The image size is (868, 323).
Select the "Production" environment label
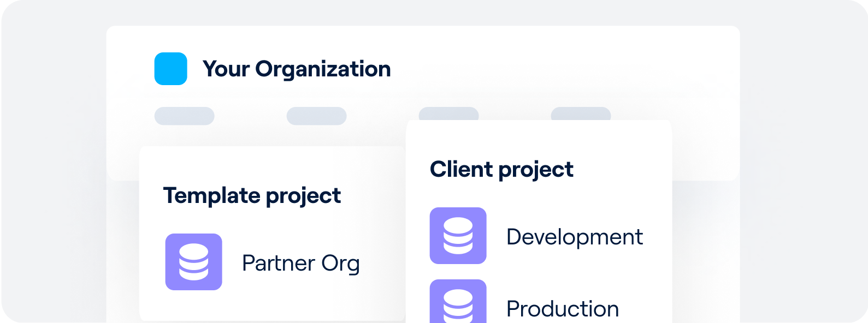(562, 309)
